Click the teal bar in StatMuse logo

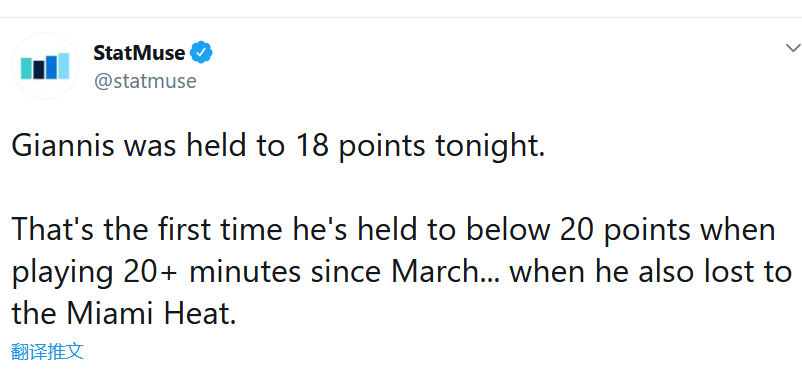tap(27, 69)
